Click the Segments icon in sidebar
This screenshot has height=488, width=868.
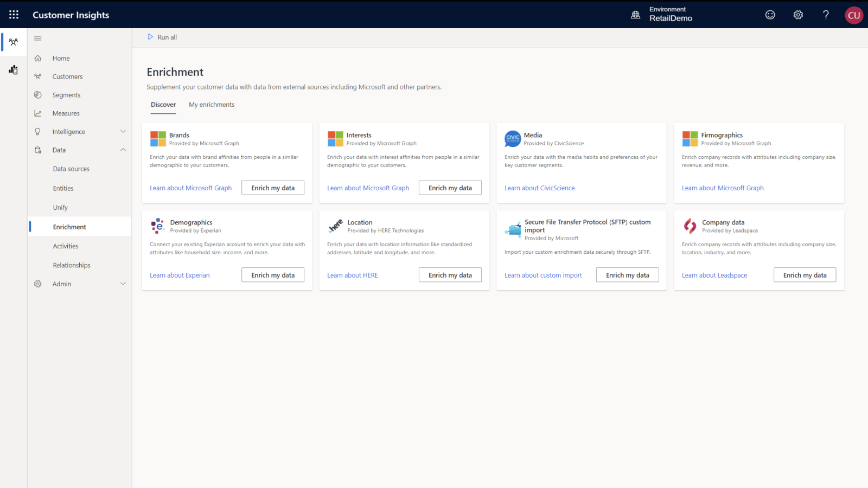pos(37,95)
